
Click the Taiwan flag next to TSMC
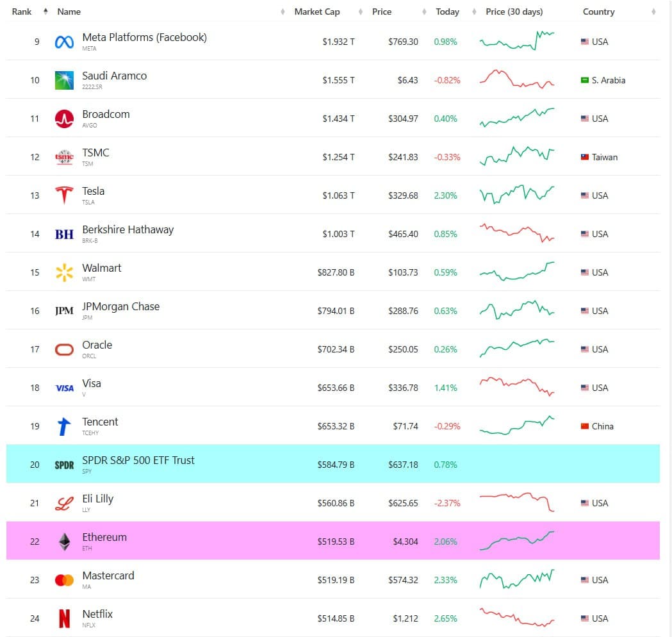coord(585,156)
